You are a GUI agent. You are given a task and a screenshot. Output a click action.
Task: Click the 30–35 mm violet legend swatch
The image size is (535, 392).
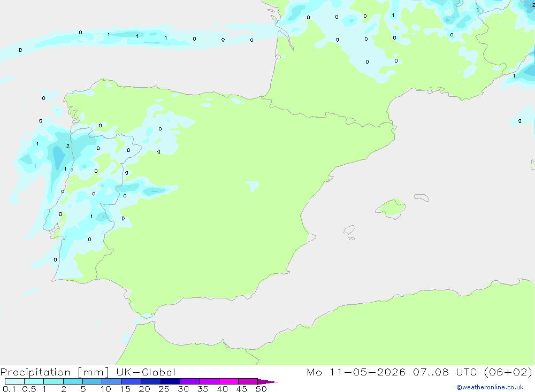pos(190,381)
